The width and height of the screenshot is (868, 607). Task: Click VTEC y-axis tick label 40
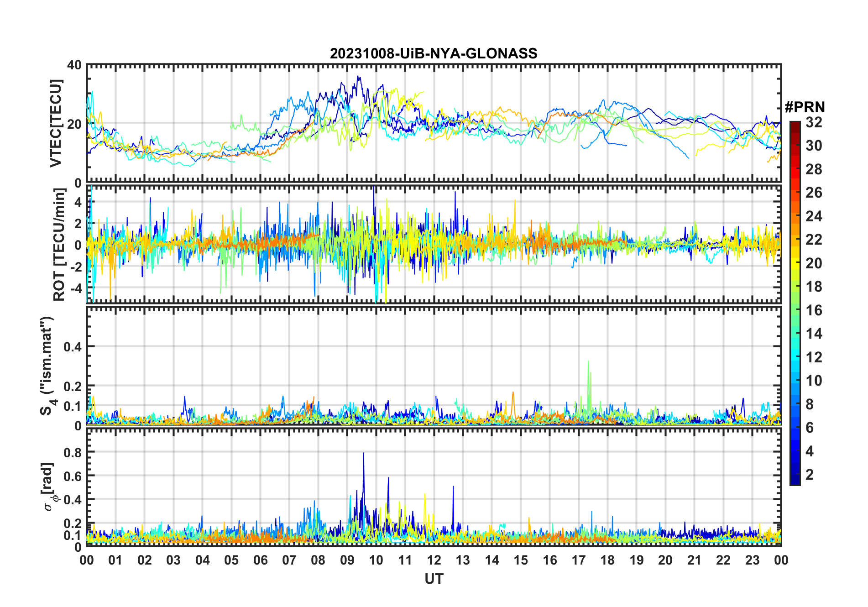pyautogui.click(x=74, y=65)
